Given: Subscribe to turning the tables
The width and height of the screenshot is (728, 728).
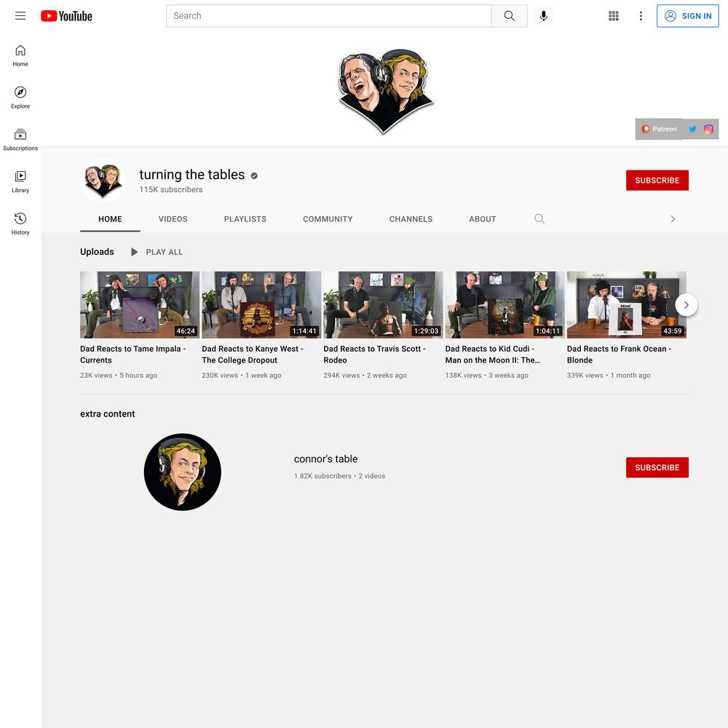Looking at the screenshot, I should tap(657, 180).
